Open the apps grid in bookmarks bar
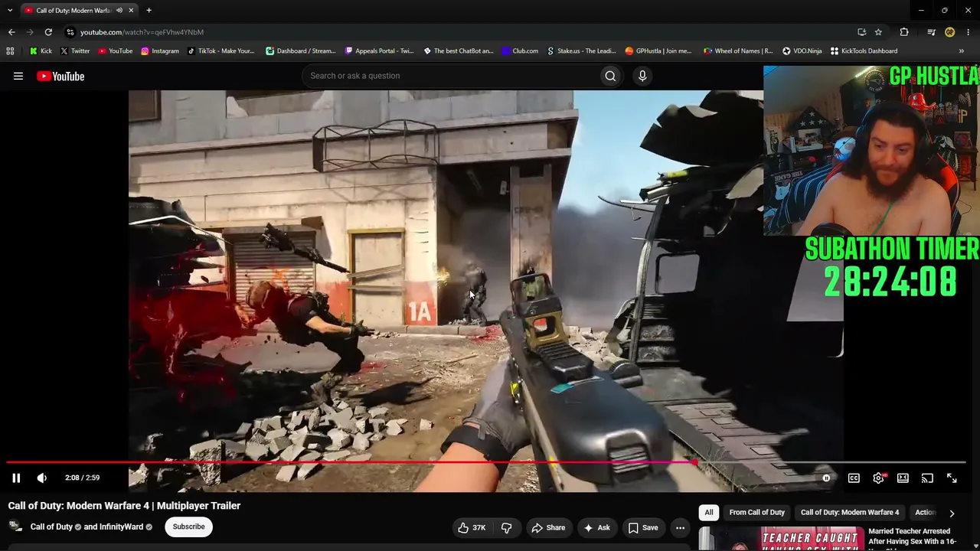The height and width of the screenshot is (551, 980). (10, 51)
